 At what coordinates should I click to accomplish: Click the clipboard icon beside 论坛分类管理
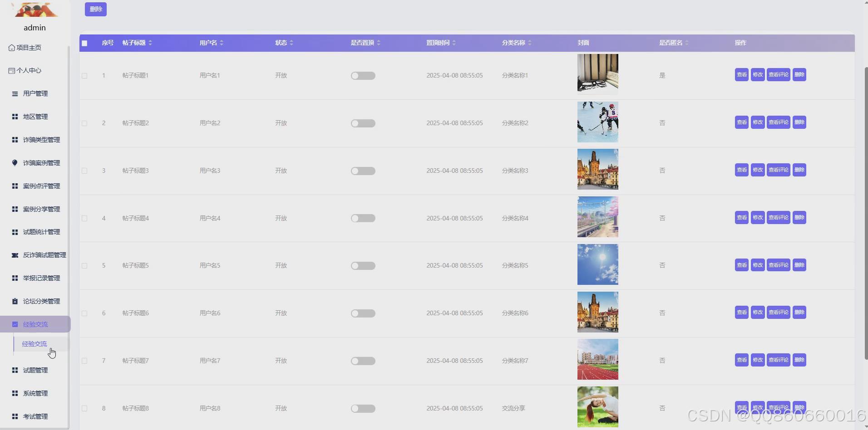[15, 301]
